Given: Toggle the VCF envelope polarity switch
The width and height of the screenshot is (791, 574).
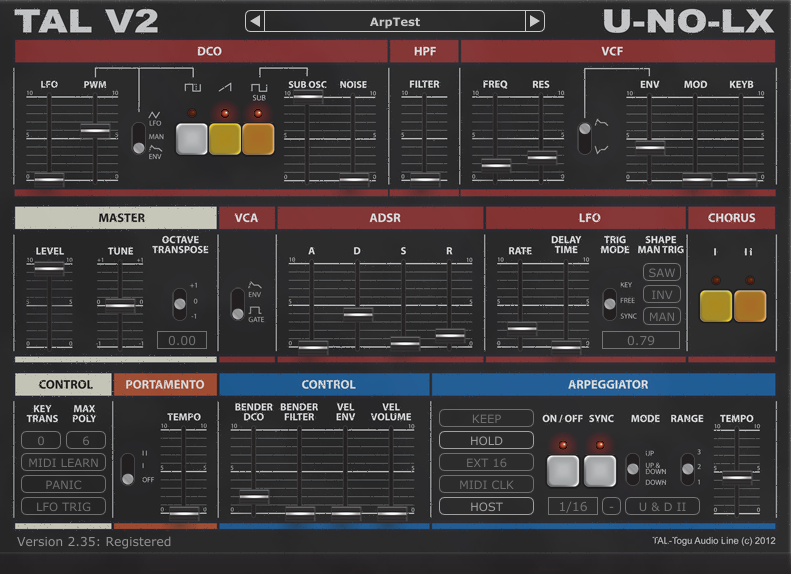Looking at the screenshot, I should [583, 137].
